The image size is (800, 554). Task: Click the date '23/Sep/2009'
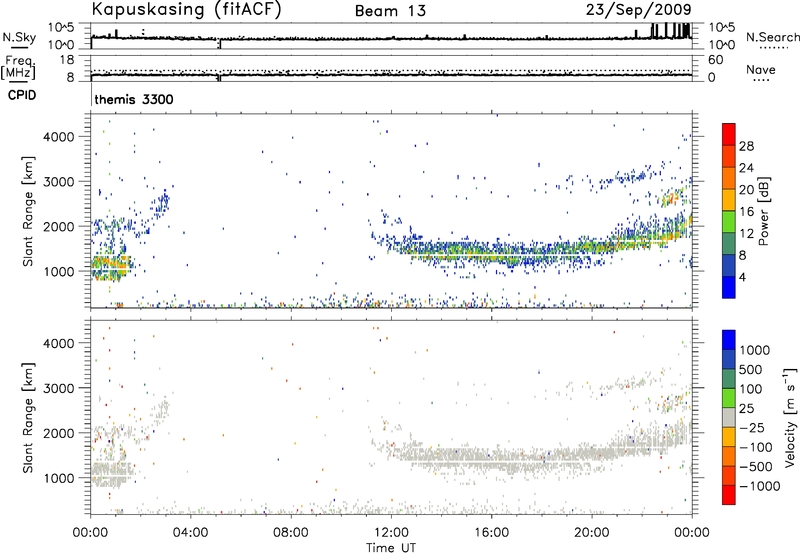pos(638,9)
